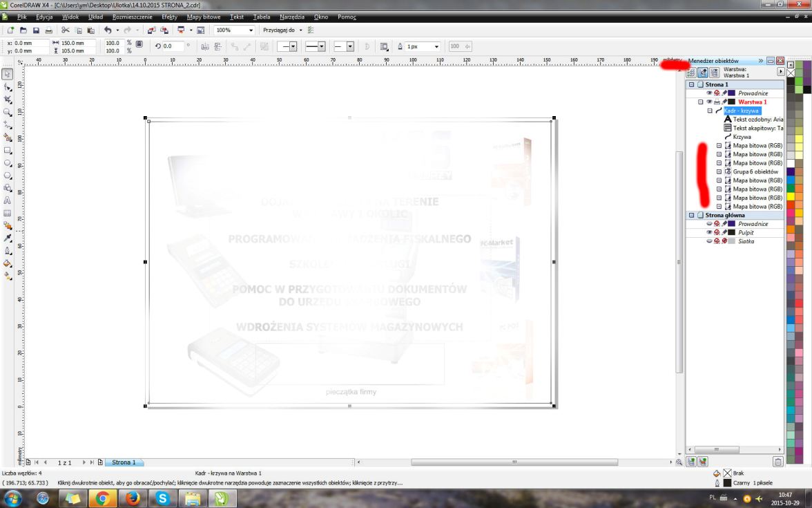This screenshot has height=508, width=812.
Task: Open the zoom level dropdown showing 100%
Action: pyautogui.click(x=251, y=30)
